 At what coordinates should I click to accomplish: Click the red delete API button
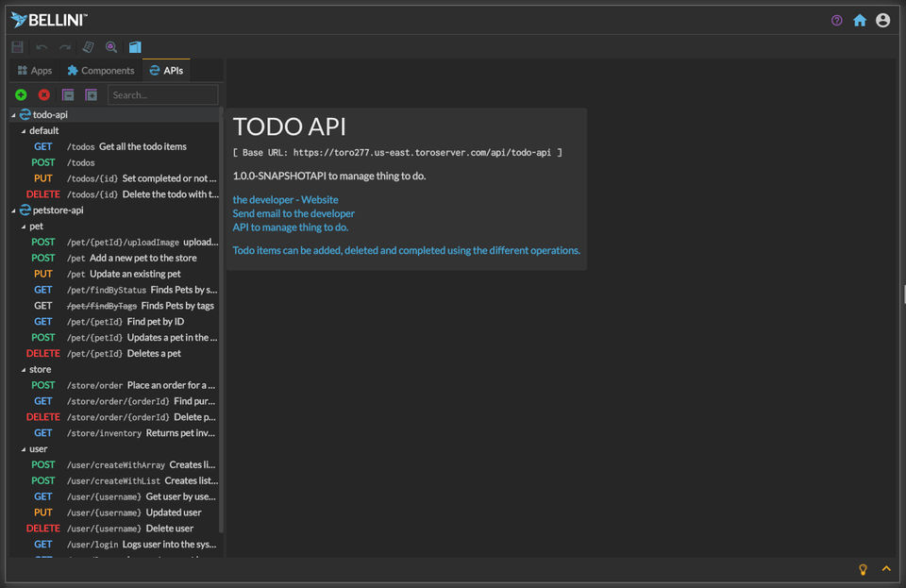(x=44, y=94)
